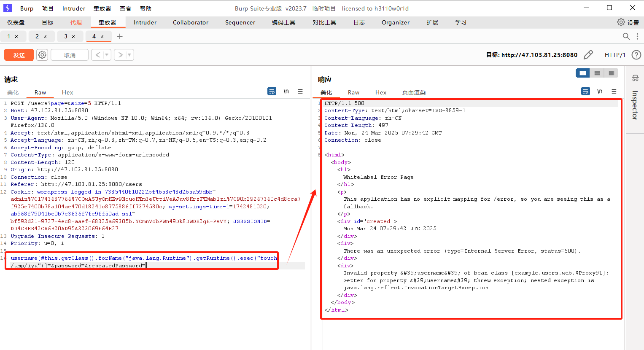Switch to the Intruder tool tab
644x350 pixels.
point(145,22)
